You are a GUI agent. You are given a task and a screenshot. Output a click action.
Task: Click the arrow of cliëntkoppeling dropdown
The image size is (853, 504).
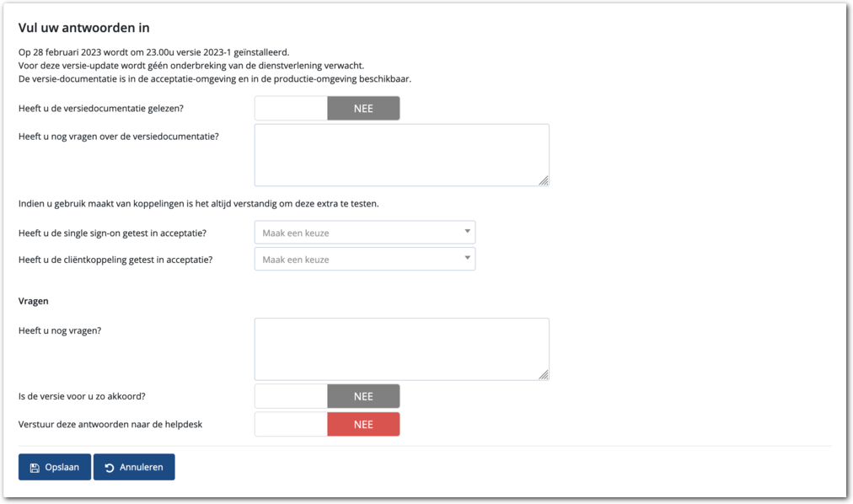(467, 258)
